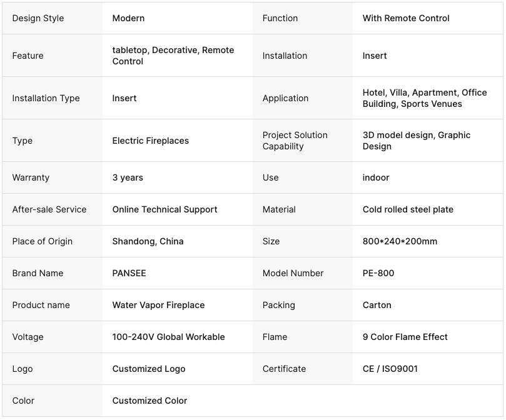Image resolution: width=506 pixels, height=420 pixels.
Task: Click the 9 Color Flame Effect value
Action: (x=405, y=337)
